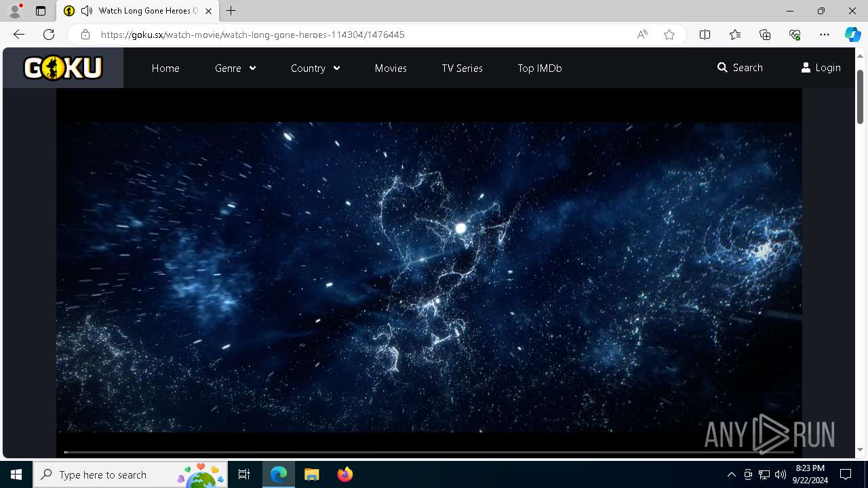Open the Favorites list icon

point(735,35)
